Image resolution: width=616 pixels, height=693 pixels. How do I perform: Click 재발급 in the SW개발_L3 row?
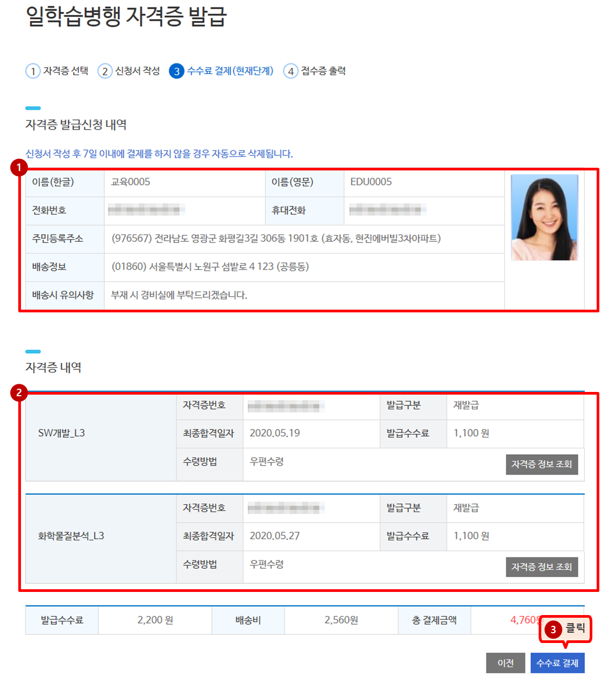click(466, 405)
